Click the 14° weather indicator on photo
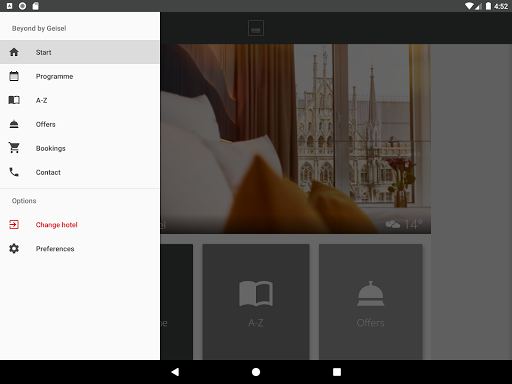 (404, 224)
